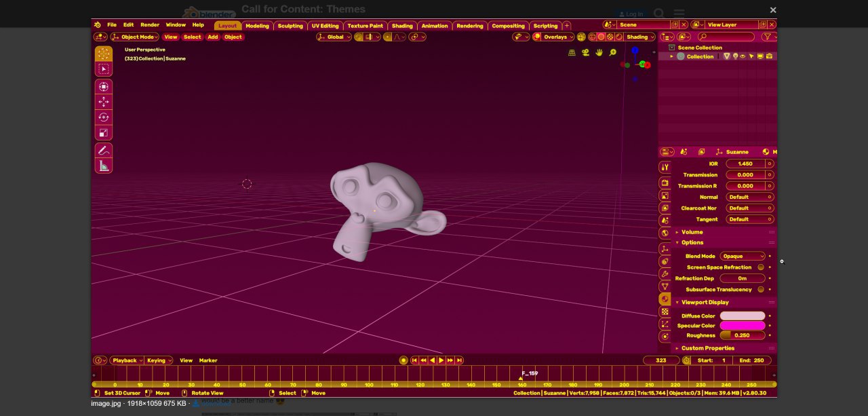Click the pan view hand icon
This screenshot has width=868, height=416.
(x=599, y=52)
